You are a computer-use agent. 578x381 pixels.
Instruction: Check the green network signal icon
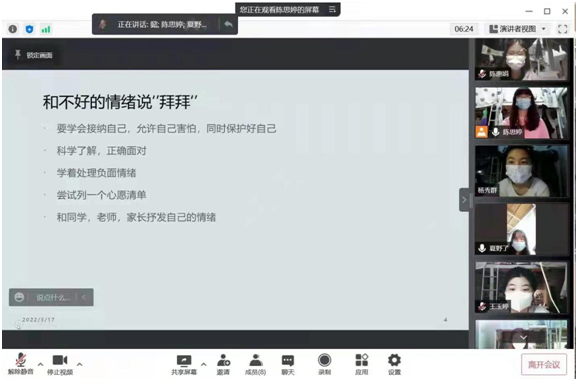[46, 29]
